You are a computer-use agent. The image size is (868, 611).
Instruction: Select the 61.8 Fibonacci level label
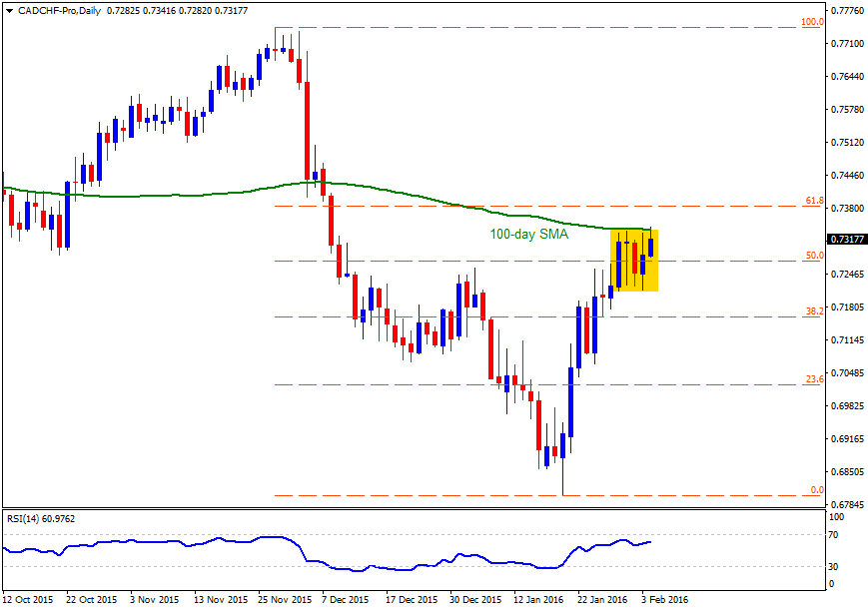pos(814,201)
